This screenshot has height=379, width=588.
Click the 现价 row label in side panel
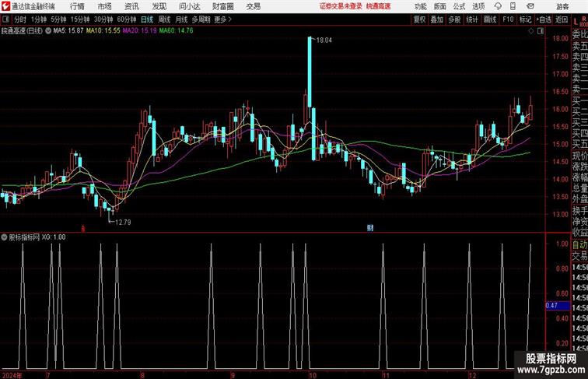(x=579, y=156)
